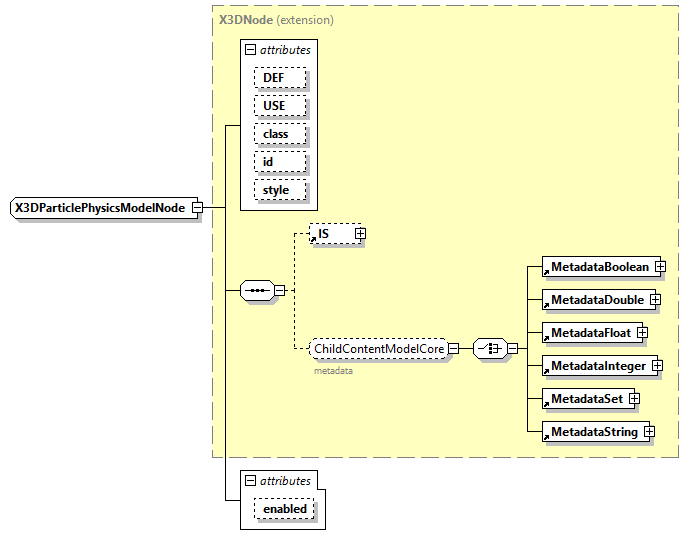The image size is (689, 549).
Task: Select the ChildContentModelCore group box
Action: click(x=379, y=349)
